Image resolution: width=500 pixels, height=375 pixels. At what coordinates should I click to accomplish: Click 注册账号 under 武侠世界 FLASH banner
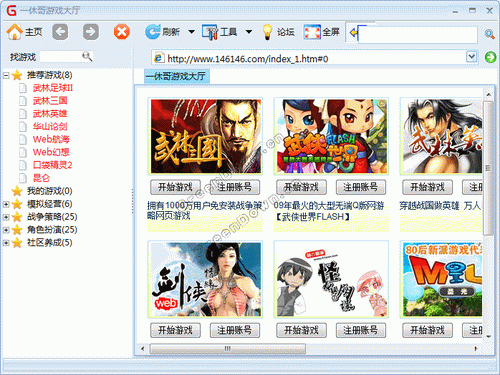coord(361,187)
